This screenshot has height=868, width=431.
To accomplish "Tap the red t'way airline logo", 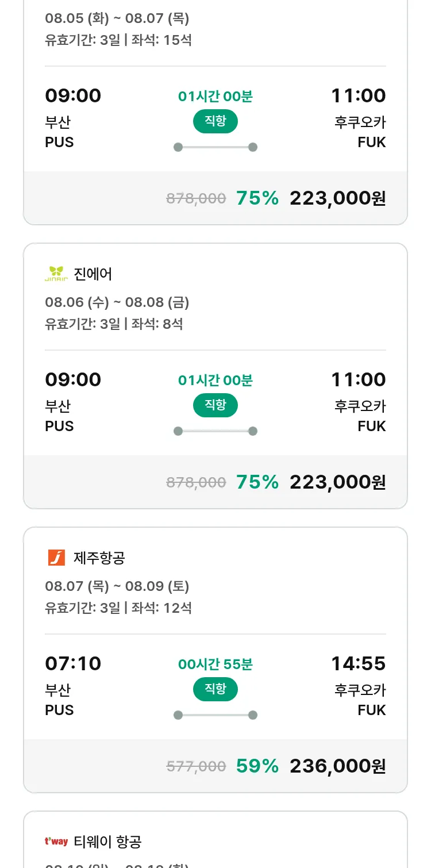I will pos(56,842).
